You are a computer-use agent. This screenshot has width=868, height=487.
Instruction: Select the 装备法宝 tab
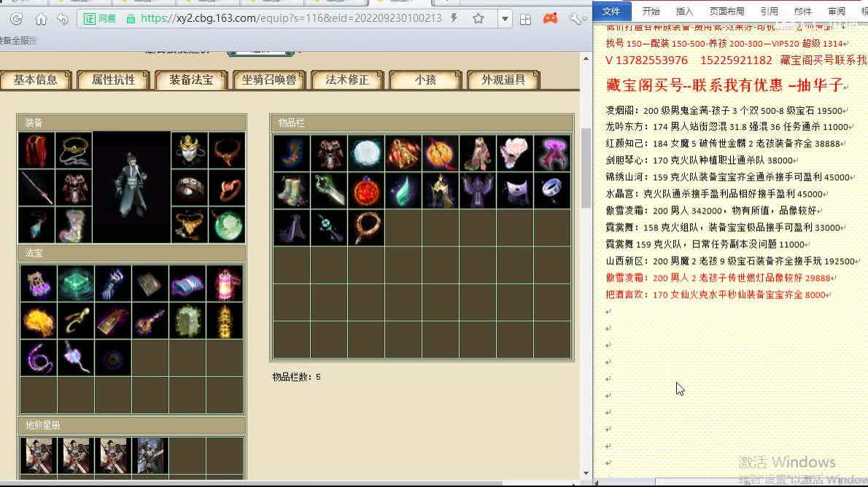tap(191, 79)
